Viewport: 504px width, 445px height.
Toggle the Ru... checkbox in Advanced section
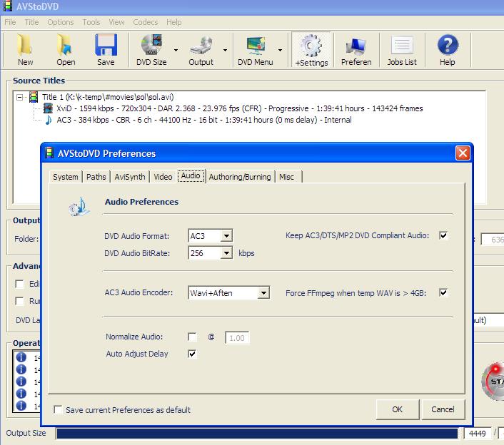19,301
